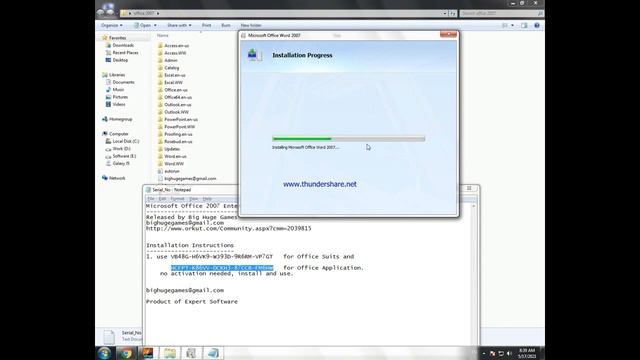
Task: Select the Rosebud.en-us folder
Action: click(x=178, y=141)
